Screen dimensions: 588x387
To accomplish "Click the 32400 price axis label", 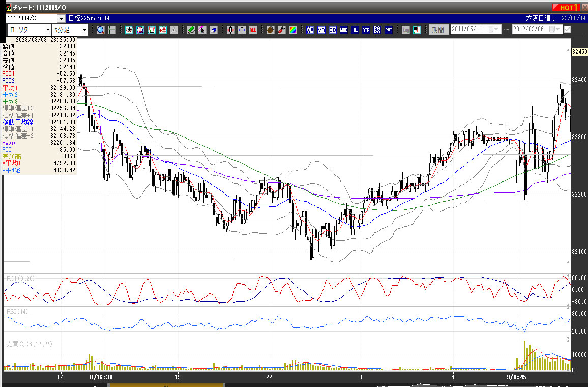I will coord(579,80).
